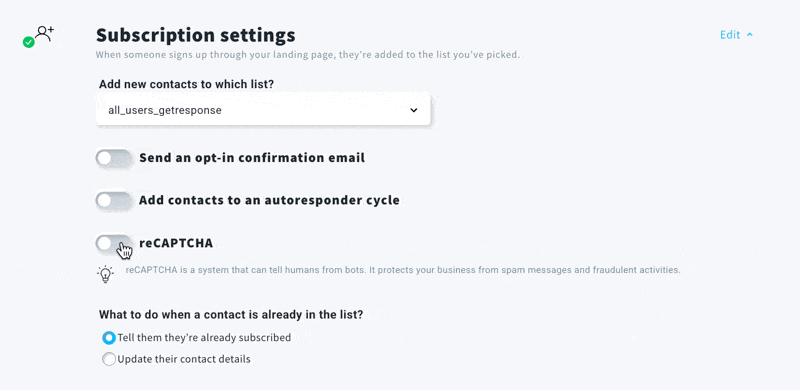Open the all_users_getresponse list dropdown

[263, 110]
